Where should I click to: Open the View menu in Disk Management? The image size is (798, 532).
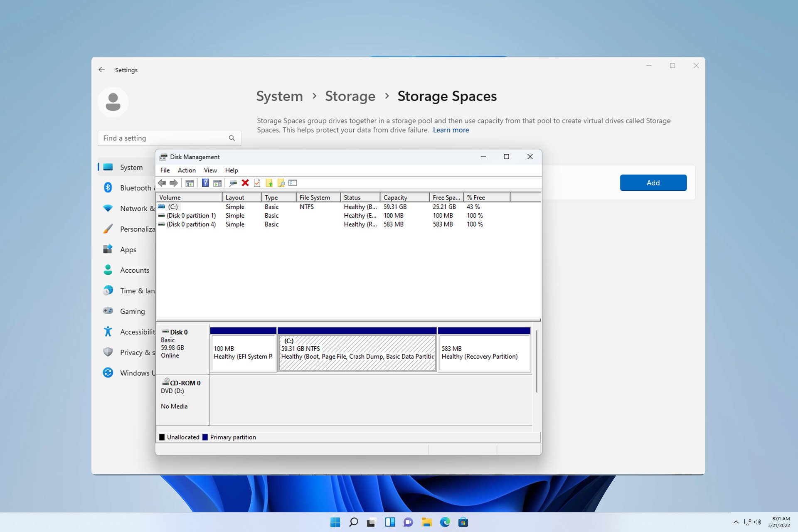(x=210, y=170)
